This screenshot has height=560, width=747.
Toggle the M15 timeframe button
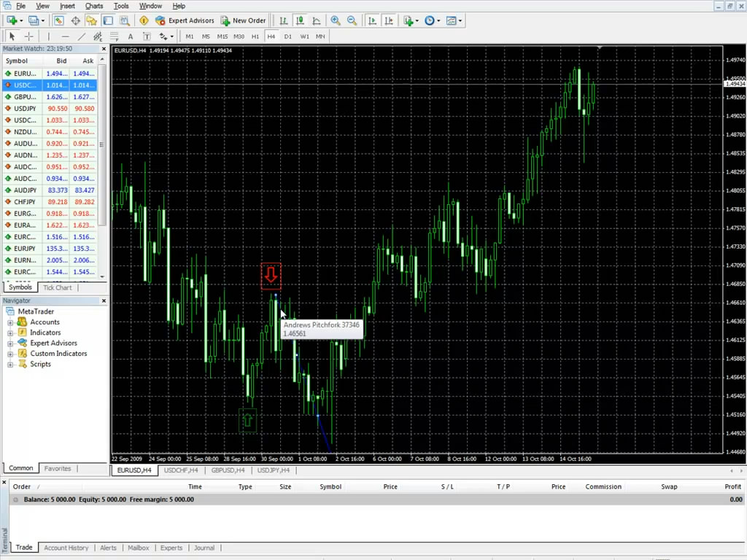[x=222, y=36]
